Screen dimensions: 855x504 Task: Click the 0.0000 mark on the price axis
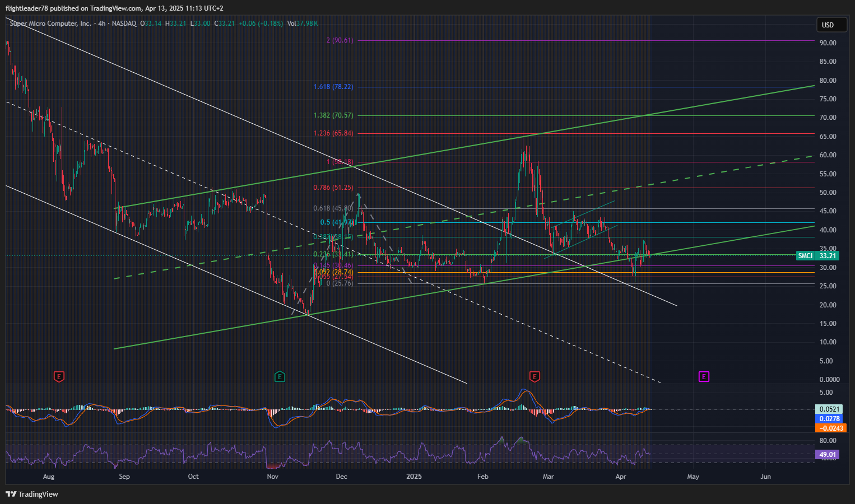click(829, 380)
